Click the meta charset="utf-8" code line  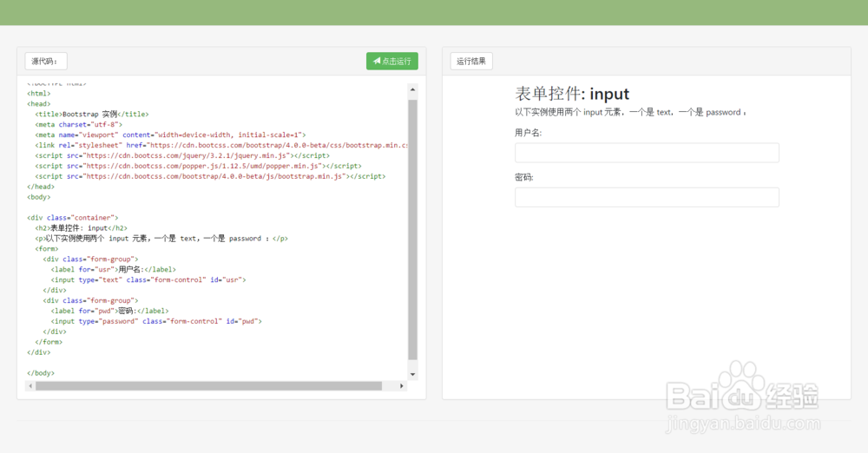point(79,125)
